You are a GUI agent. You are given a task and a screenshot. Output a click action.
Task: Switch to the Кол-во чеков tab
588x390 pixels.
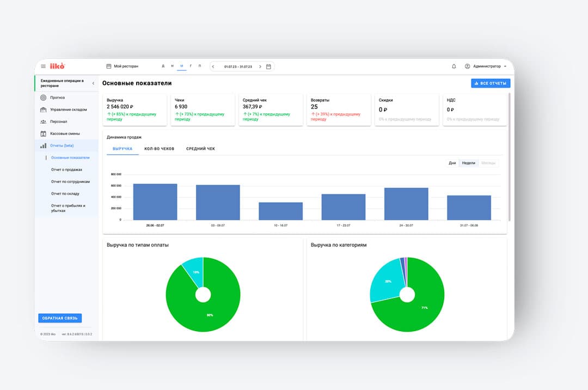pos(159,149)
